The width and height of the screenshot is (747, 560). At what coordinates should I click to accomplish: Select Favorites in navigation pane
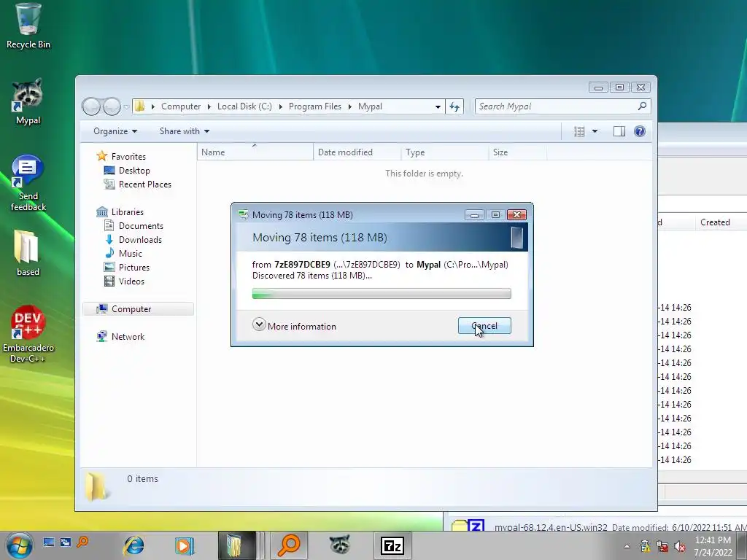128,157
